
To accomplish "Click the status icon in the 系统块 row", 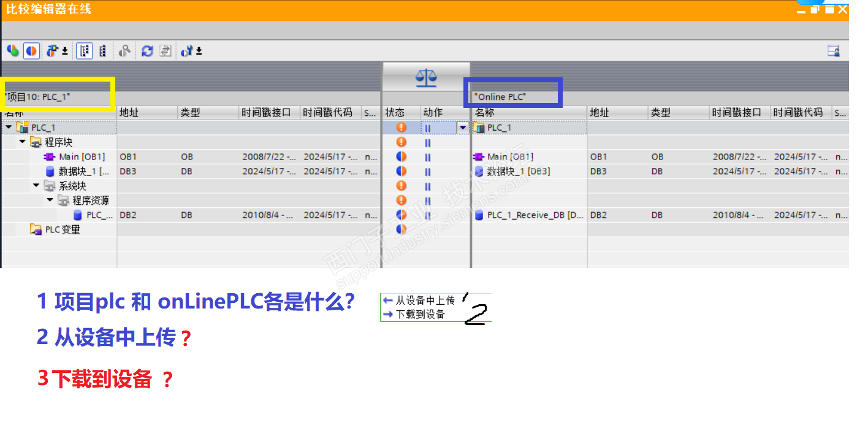I will click(402, 186).
